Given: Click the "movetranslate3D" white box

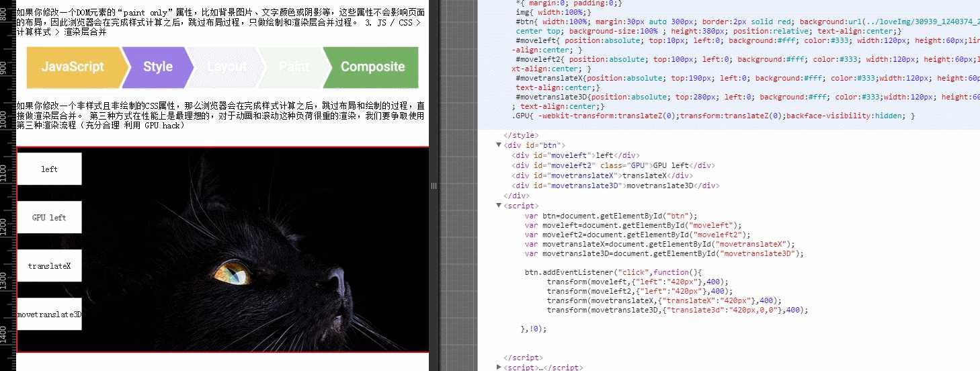Looking at the screenshot, I should (x=49, y=314).
